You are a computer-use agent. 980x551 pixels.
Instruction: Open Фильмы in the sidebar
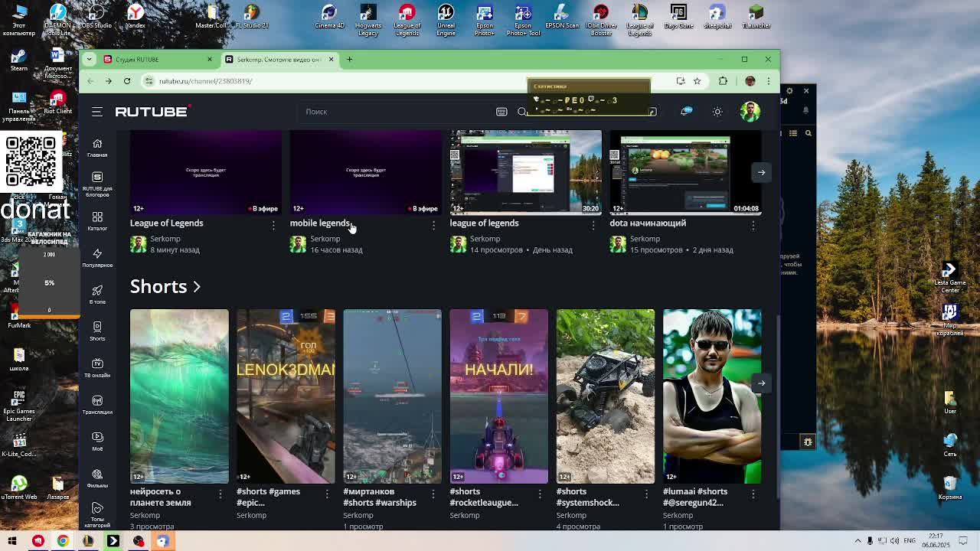(97, 478)
